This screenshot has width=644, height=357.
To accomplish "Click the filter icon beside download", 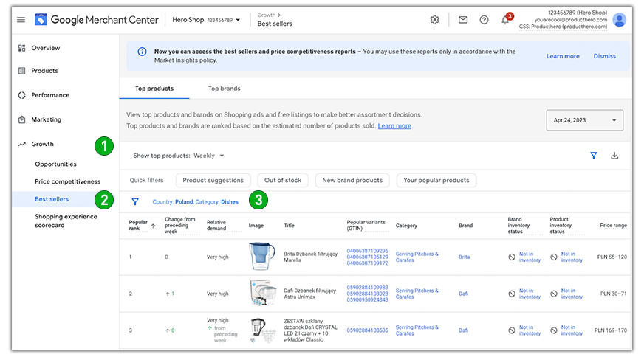I will pyautogui.click(x=594, y=156).
